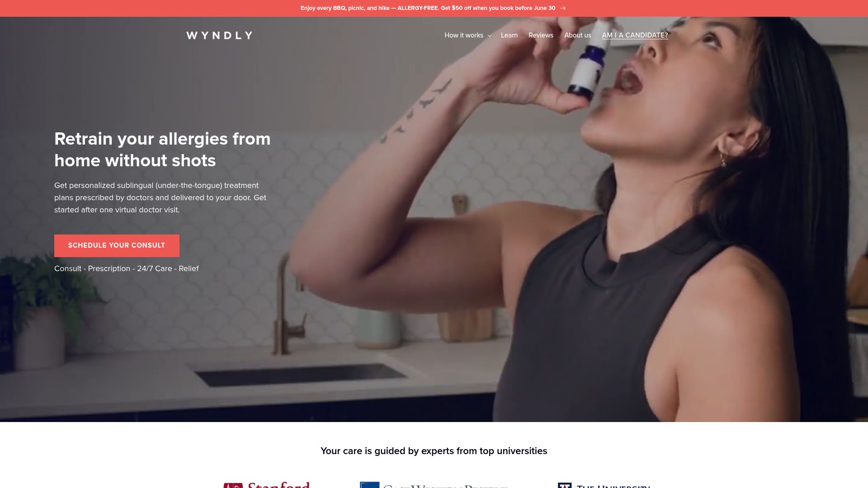Go to the Learn page
Screen dimensions: 868x488
(509, 35)
